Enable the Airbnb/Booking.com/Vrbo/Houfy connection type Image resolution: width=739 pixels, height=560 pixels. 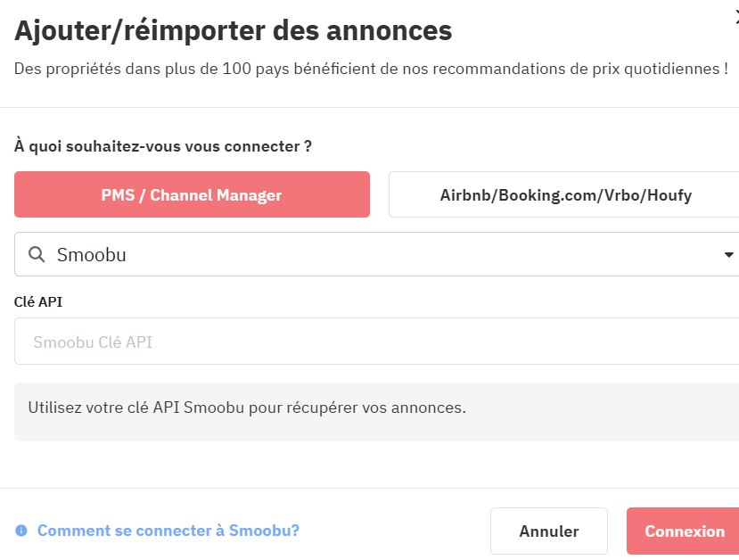point(565,194)
